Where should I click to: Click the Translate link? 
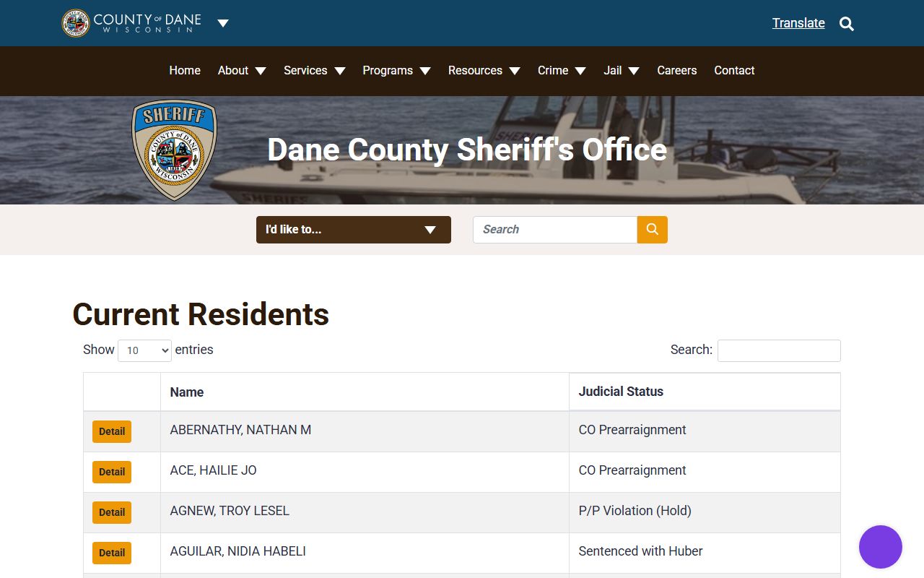click(798, 23)
